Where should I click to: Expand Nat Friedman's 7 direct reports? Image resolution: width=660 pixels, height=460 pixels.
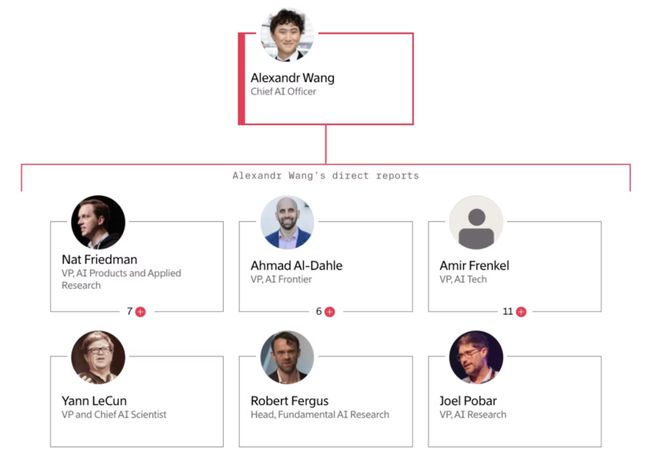140,312
